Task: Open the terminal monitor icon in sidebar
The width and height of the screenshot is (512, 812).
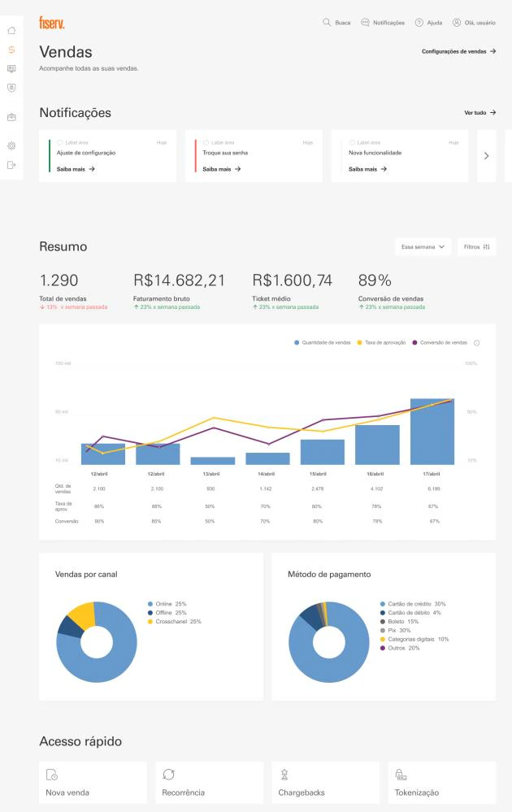Action: click(11, 69)
